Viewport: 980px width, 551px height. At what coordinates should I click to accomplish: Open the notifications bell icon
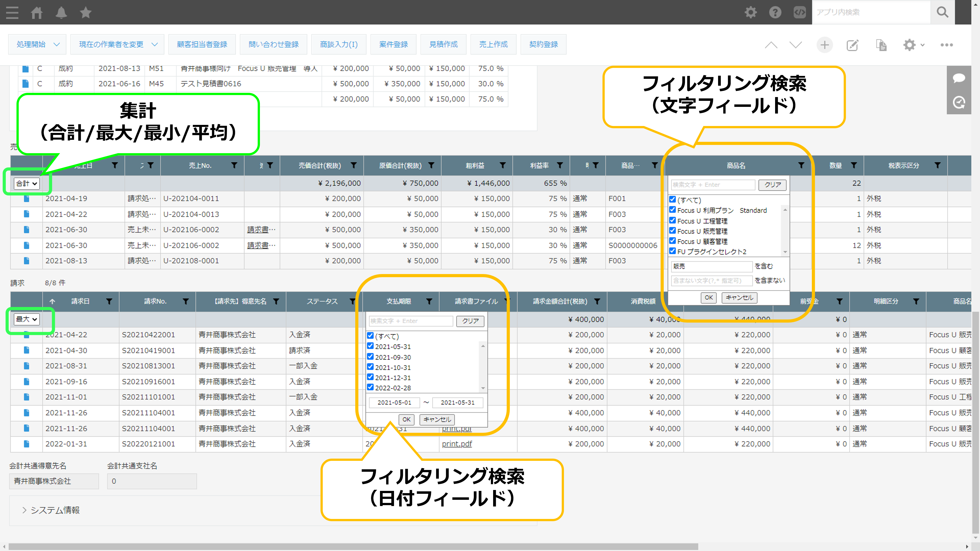(x=61, y=12)
